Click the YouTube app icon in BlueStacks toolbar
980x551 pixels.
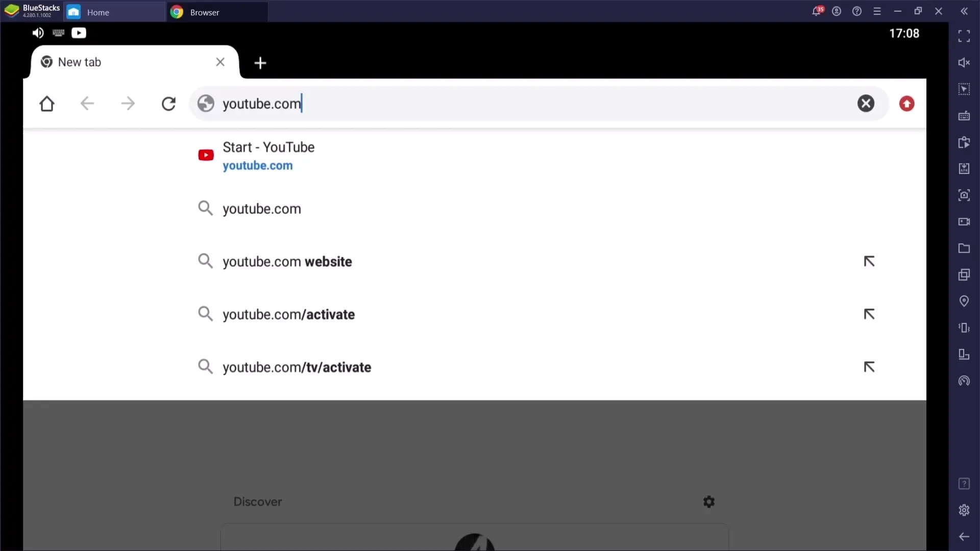click(x=79, y=32)
